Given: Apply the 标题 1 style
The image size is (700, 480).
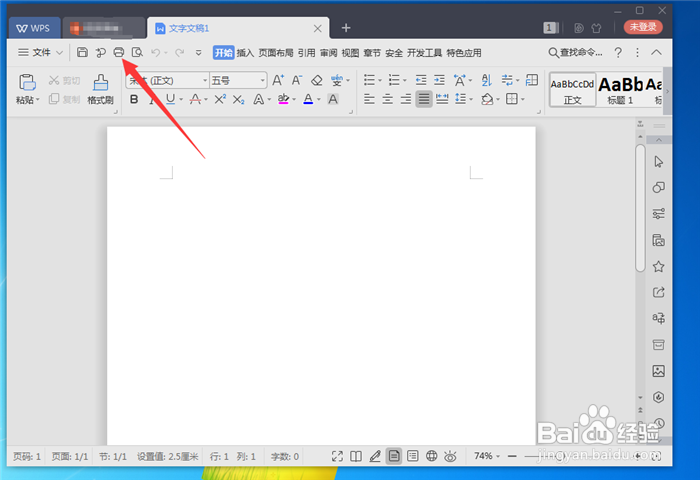Looking at the screenshot, I should point(621,90).
